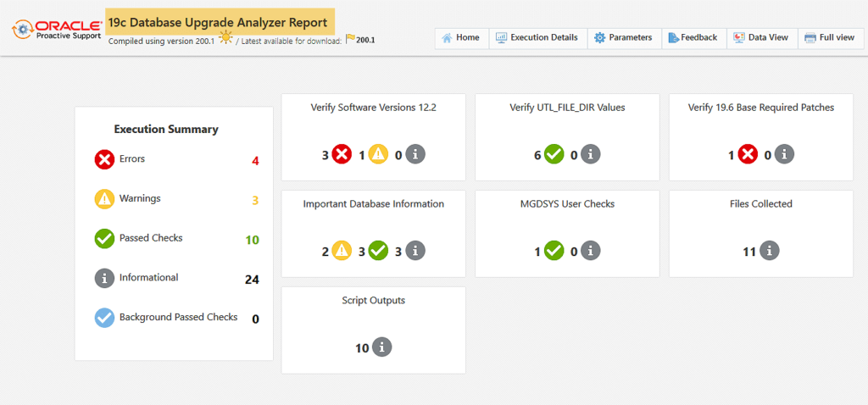Click the blue Background Passed Checks icon

(104, 318)
